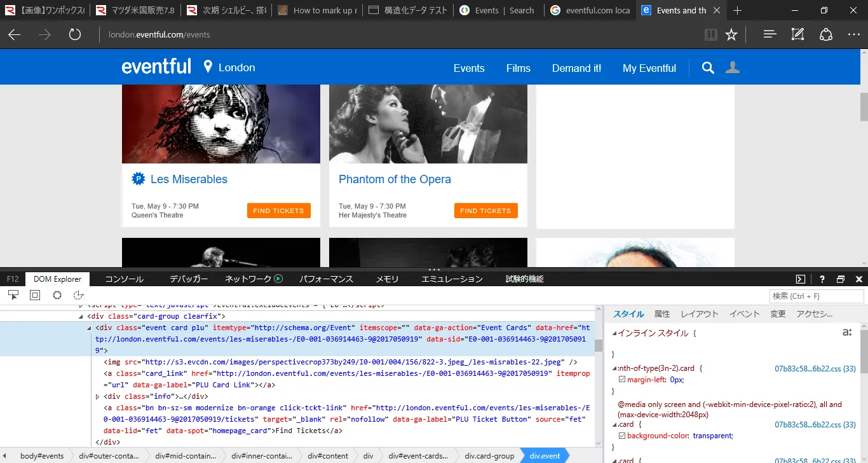The image size is (868, 463).
Task: Click Find Tickets for Phantom of the Opera
Action: (x=486, y=211)
